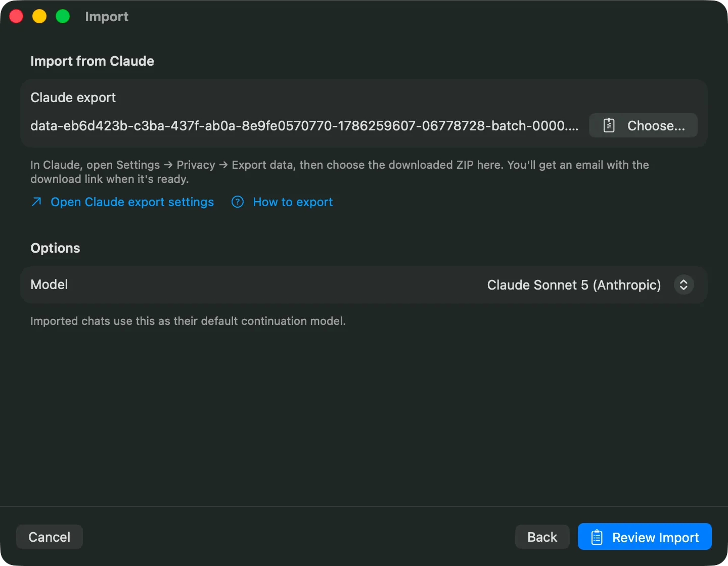Open the How to export help link
The width and height of the screenshot is (728, 566).
[293, 202]
